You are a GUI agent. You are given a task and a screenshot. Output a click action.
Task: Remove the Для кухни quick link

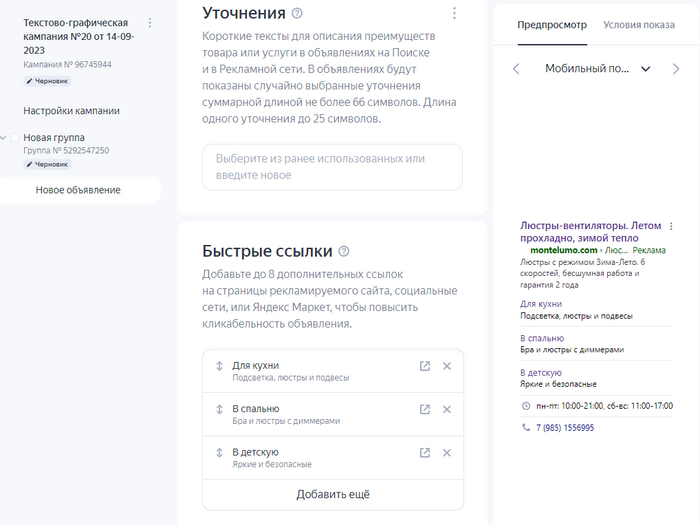(x=447, y=366)
